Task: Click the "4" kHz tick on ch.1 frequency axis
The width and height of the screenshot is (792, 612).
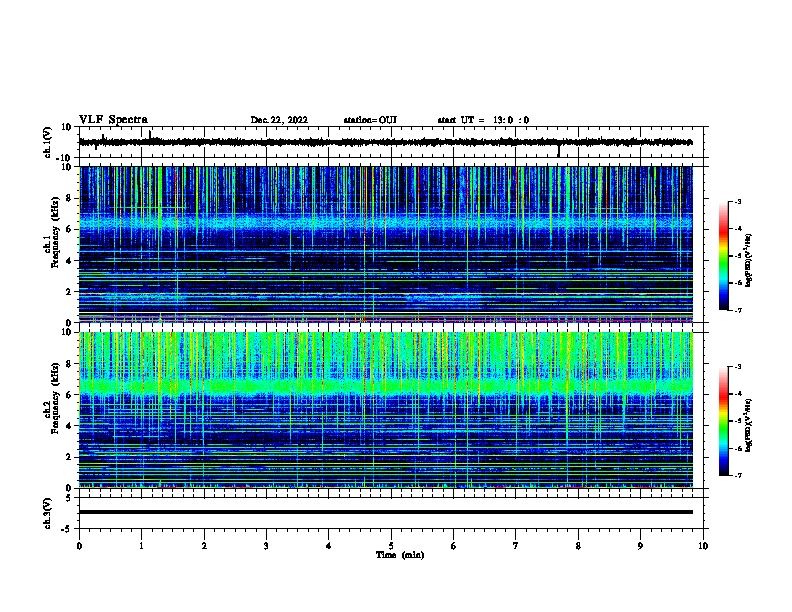Action: [x=69, y=261]
